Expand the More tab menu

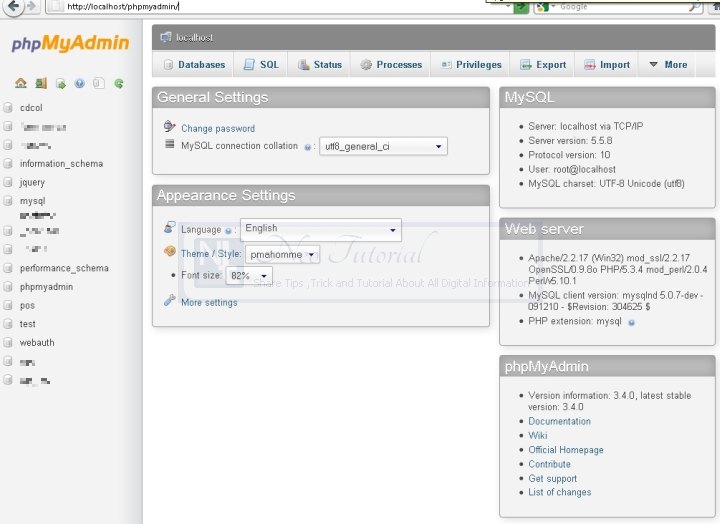(x=669, y=65)
